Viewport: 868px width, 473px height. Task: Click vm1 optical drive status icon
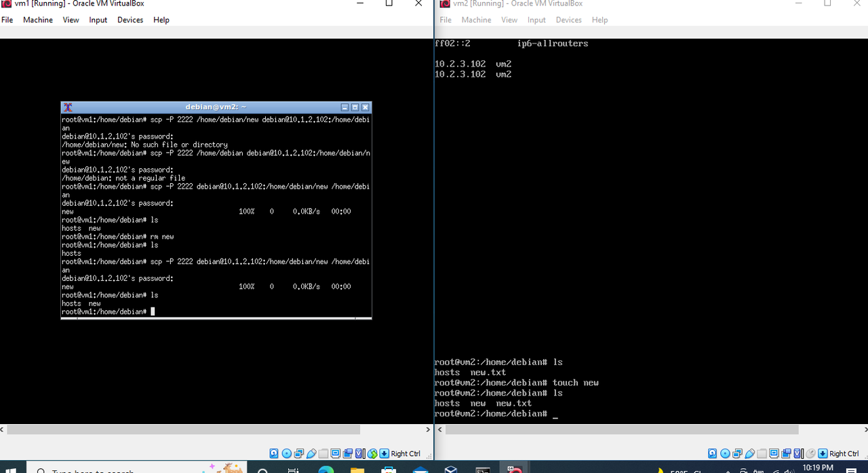(x=287, y=453)
